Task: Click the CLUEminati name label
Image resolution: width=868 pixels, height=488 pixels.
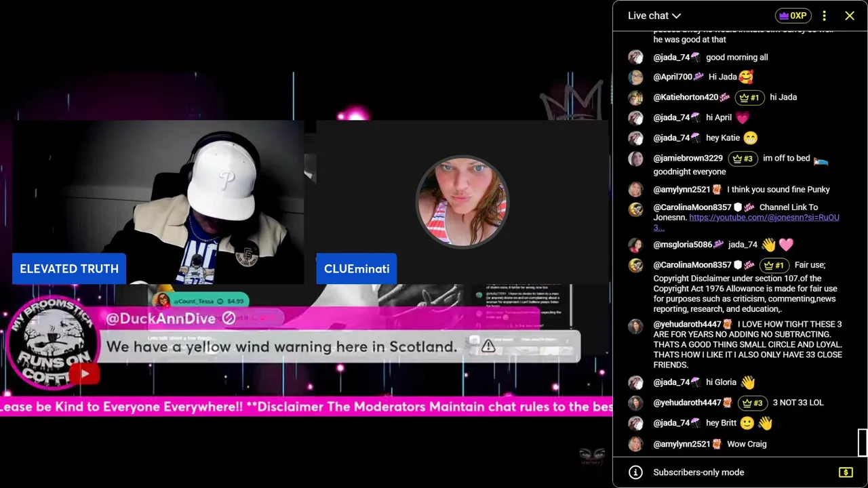Action: click(x=357, y=268)
